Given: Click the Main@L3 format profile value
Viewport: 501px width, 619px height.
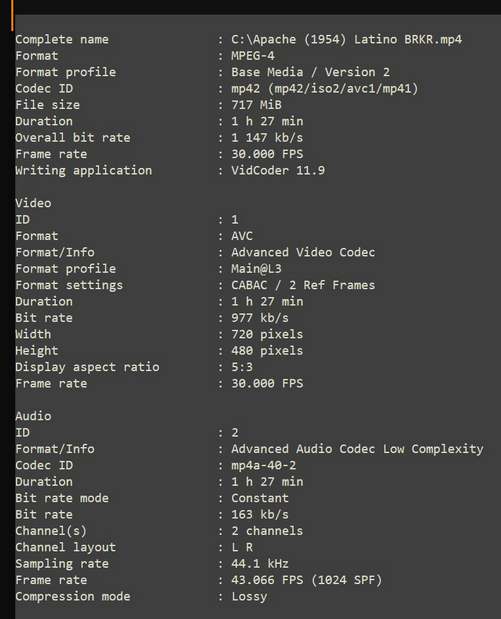Looking at the screenshot, I should [256, 269].
